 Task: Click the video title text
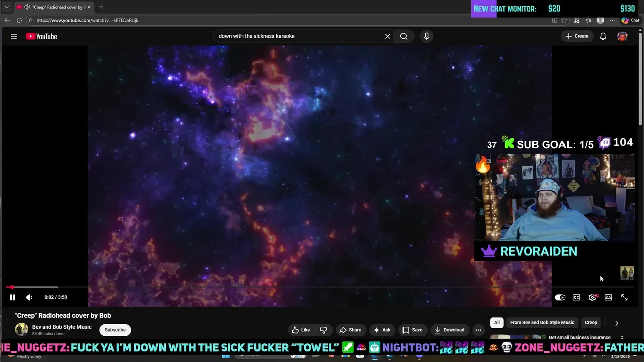pos(63,315)
